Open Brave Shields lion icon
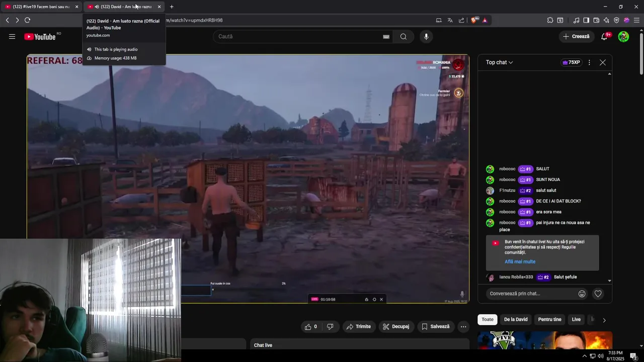Screen dimensions: 644x362 pos(474,20)
